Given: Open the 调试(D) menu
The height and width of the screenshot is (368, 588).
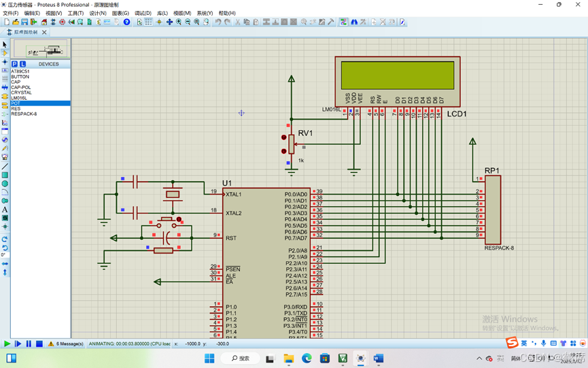Looking at the screenshot, I should point(143,13).
